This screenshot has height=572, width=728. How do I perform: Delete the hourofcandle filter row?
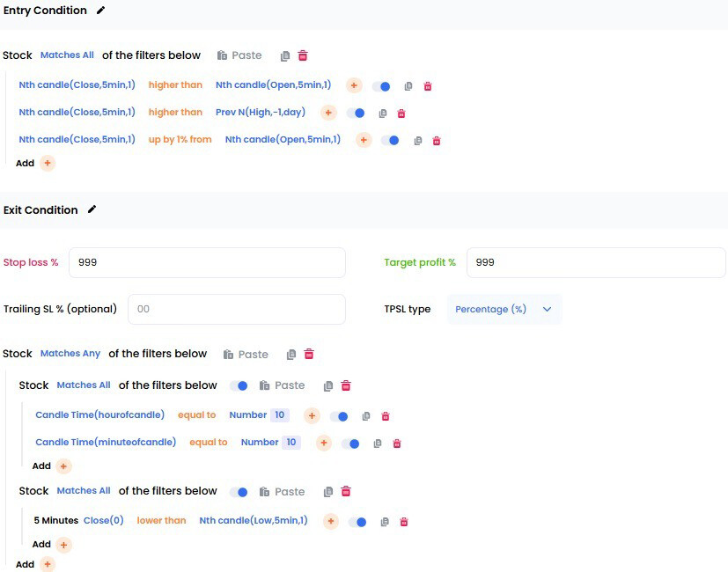click(386, 416)
